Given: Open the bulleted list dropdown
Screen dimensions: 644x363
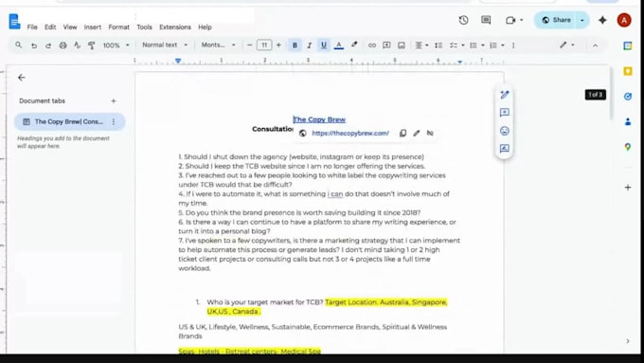Looking at the screenshot, I should (x=476, y=45).
